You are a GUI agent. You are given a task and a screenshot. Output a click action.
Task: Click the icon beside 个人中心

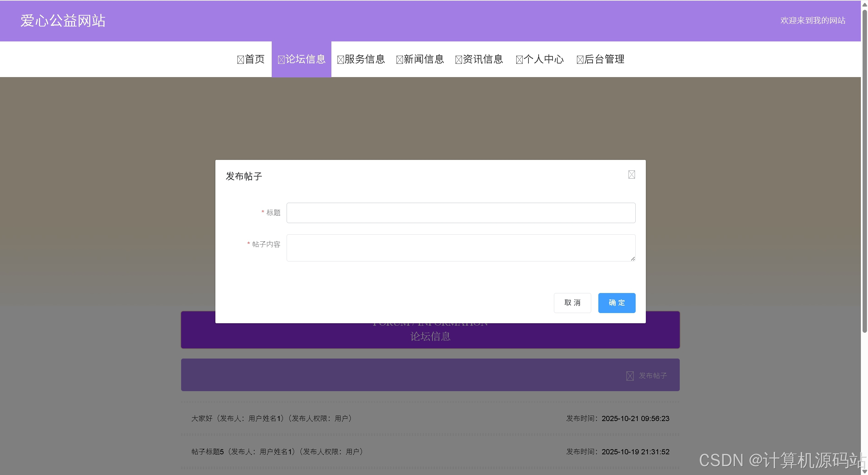pyautogui.click(x=519, y=60)
